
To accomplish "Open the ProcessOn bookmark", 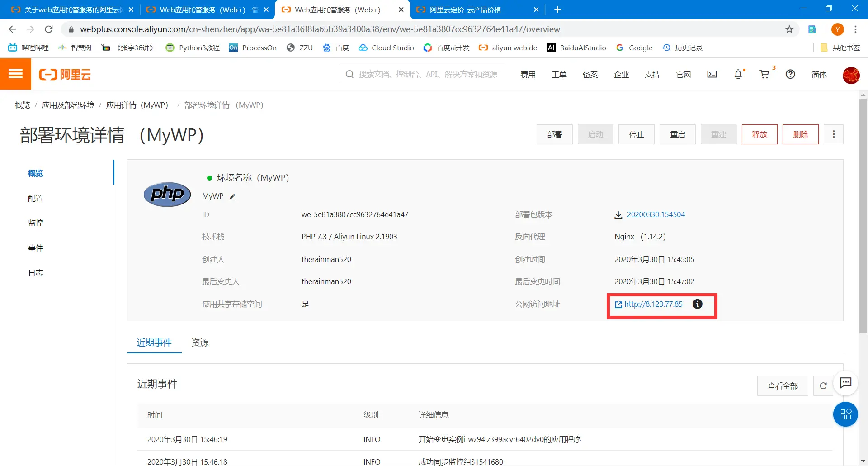I will [253, 48].
